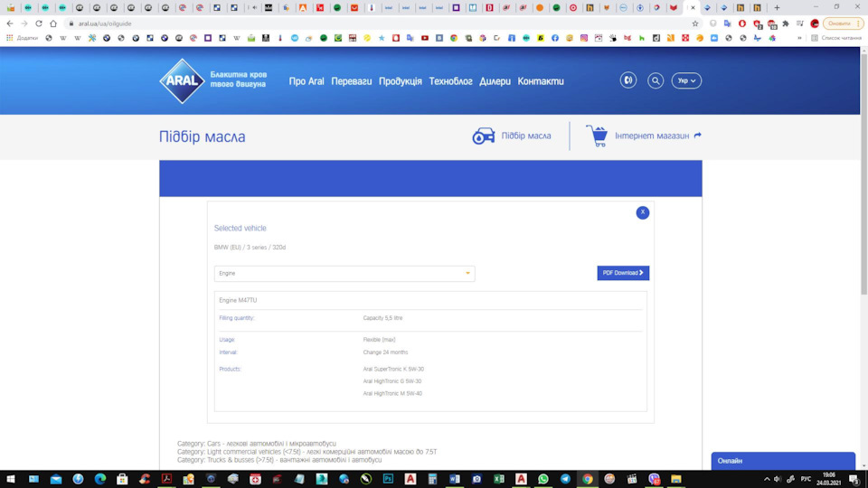Open the Про Aral menu

pos(307,81)
